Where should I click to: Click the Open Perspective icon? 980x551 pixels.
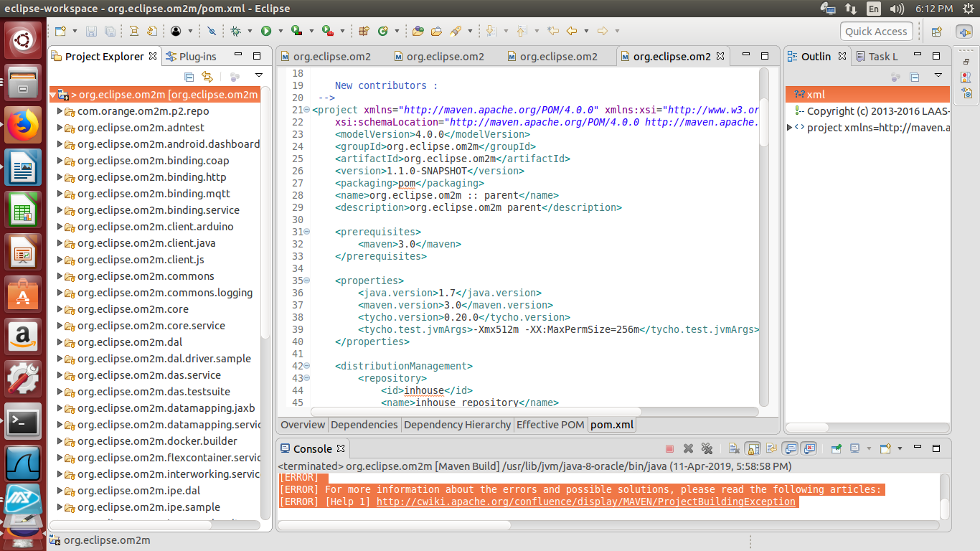click(936, 32)
